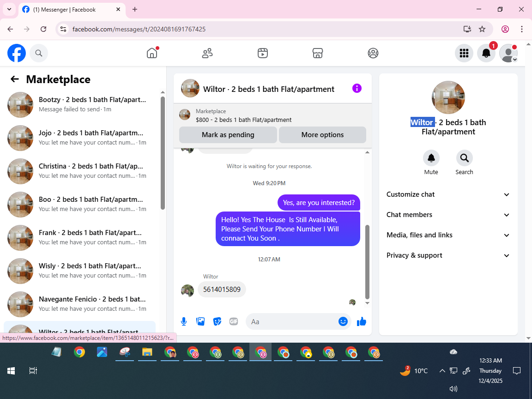Open site information icon in address bar
The width and height of the screenshot is (532, 399).
(63, 29)
